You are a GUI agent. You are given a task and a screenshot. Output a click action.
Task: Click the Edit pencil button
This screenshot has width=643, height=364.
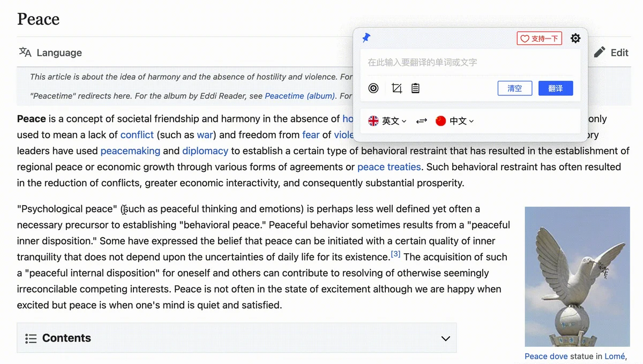(x=611, y=52)
